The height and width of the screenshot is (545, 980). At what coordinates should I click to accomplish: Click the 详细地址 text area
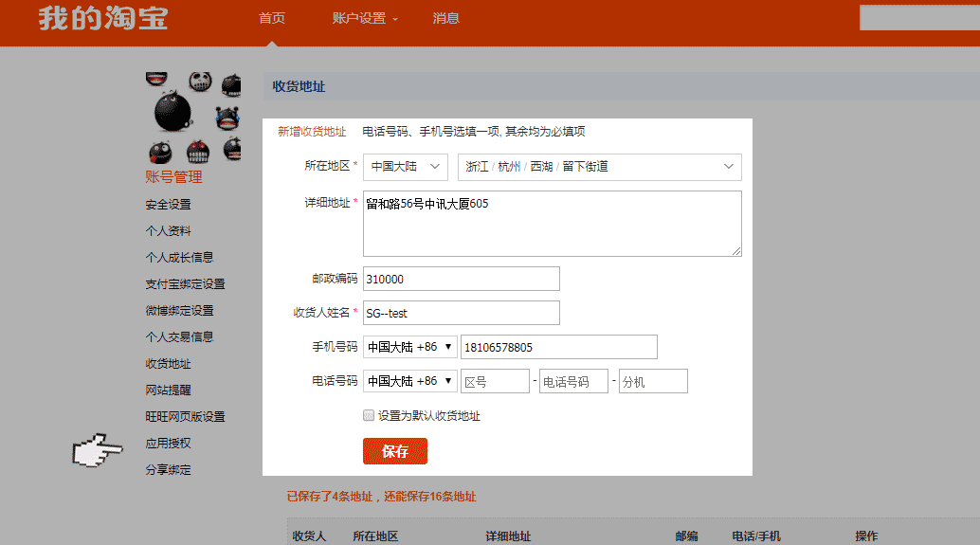pos(553,224)
